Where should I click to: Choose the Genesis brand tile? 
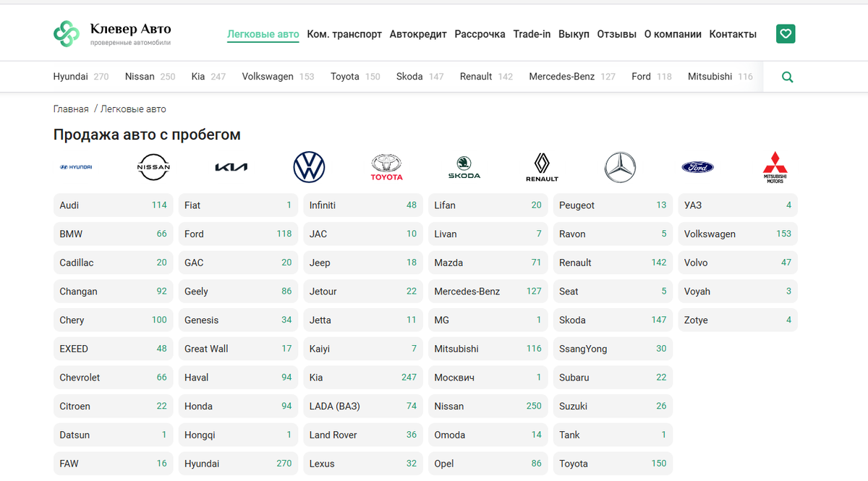pos(238,320)
